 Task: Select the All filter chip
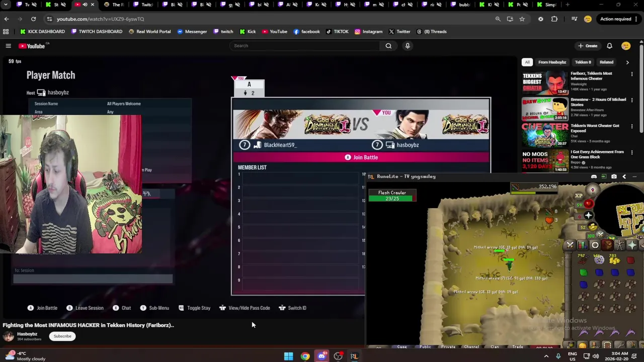click(527, 62)
